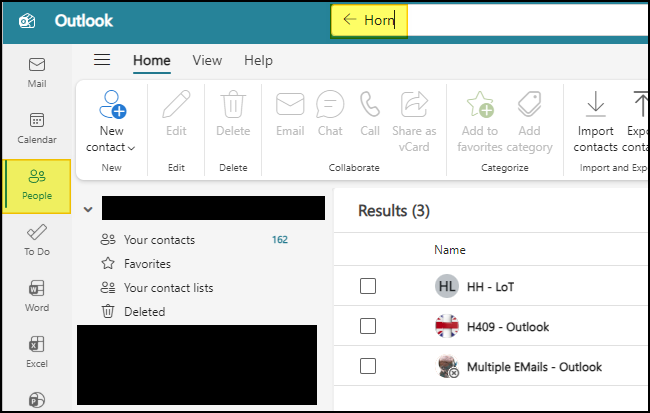Click the HL initials avatar
The image size is (650, 413).
point(447,286)
